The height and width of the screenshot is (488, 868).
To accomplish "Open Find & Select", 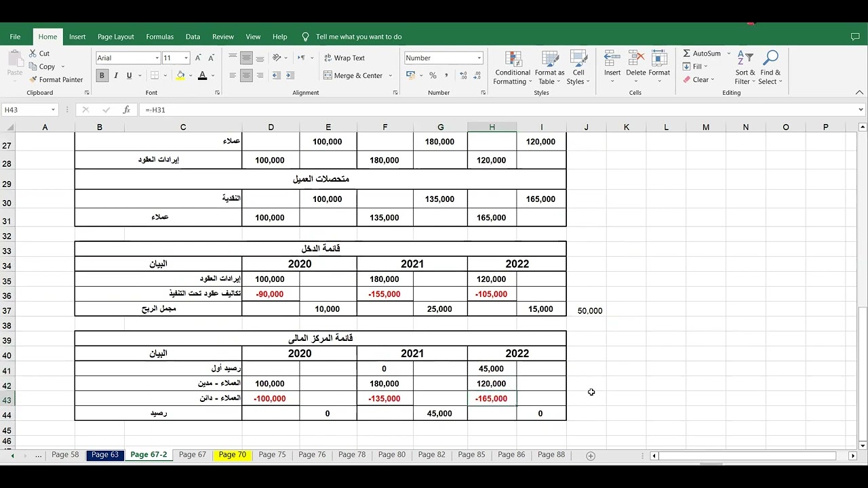I will click(x=770, y=68).
